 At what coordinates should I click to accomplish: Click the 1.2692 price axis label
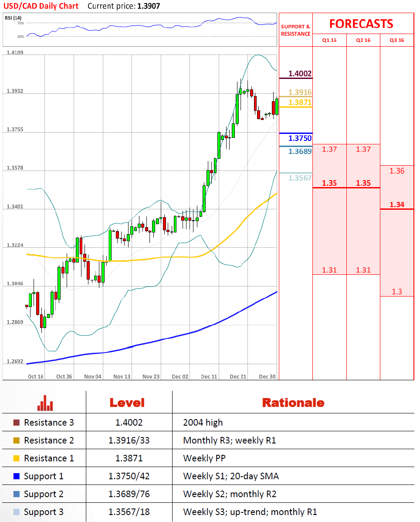[x=15, y=362]
